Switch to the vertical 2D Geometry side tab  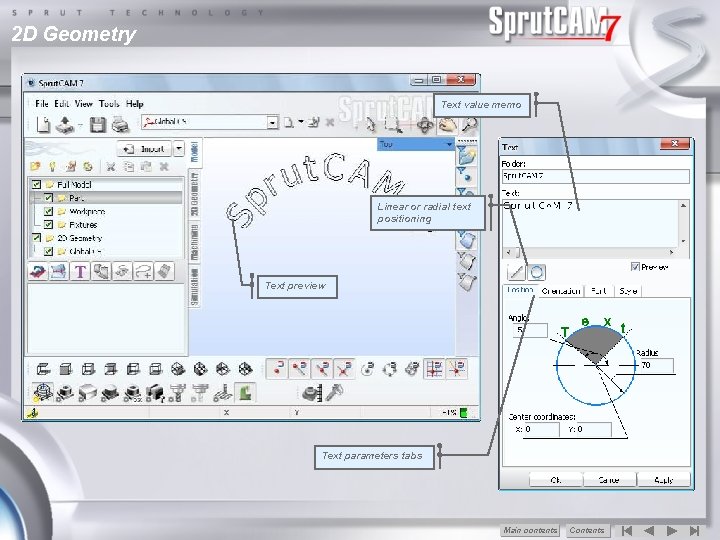(194, 194)
